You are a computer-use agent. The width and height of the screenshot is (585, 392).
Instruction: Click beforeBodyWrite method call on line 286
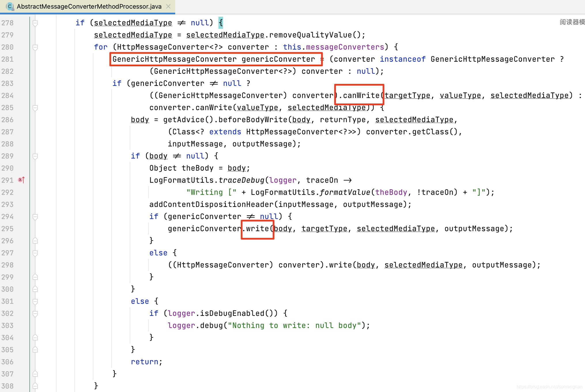coord(253,120)
